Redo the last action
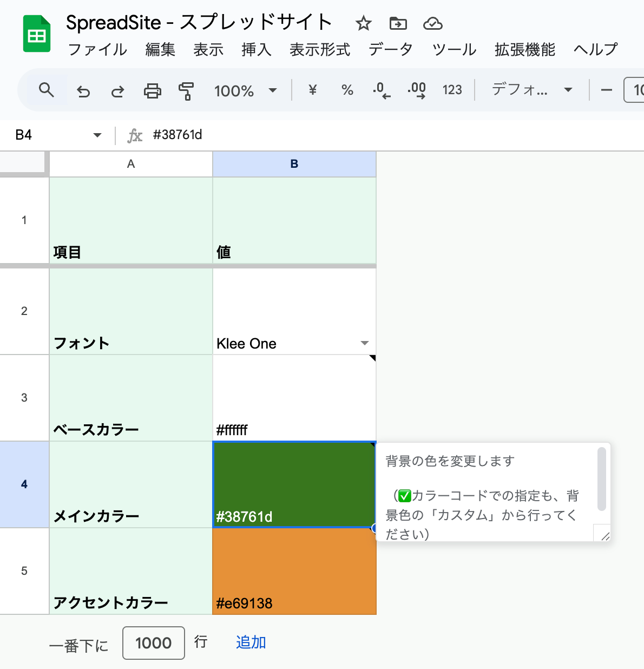The height and width of the screenshot is (669, 644). click(x=117, y=90)
